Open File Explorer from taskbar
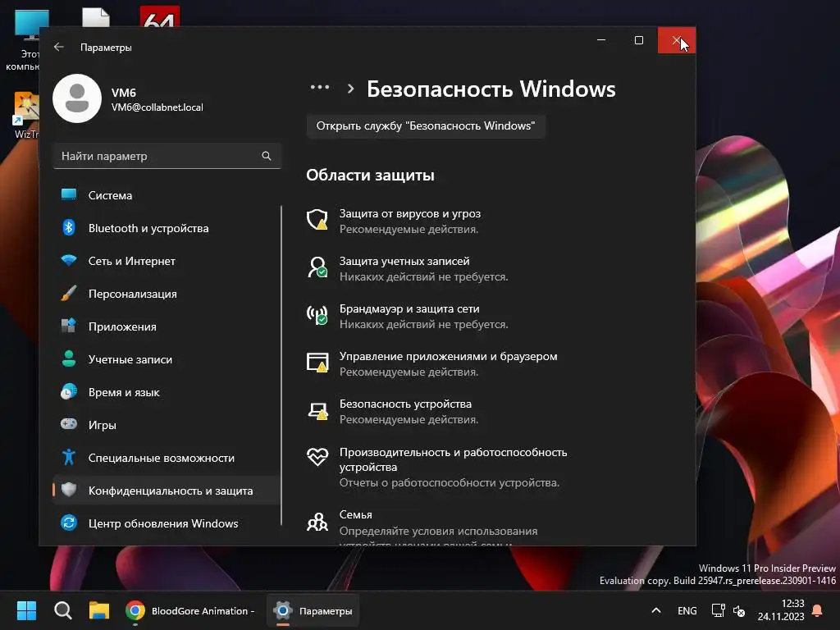840x630 pixels. pyautogui.click(x=99, y=610)
